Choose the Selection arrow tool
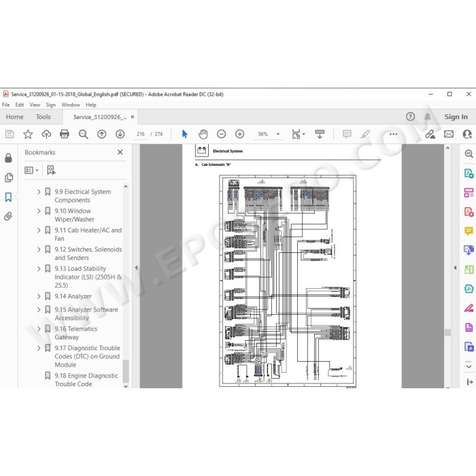This screenshot has height=476, width=476. [184, 134]
